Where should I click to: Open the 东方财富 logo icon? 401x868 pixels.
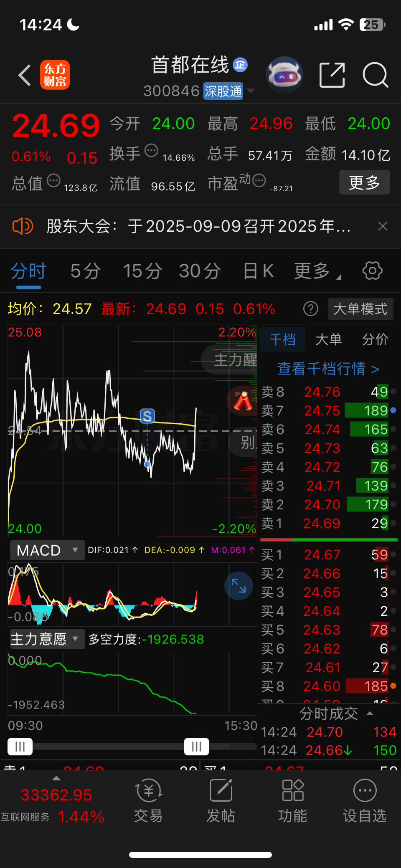pos(55,75)
